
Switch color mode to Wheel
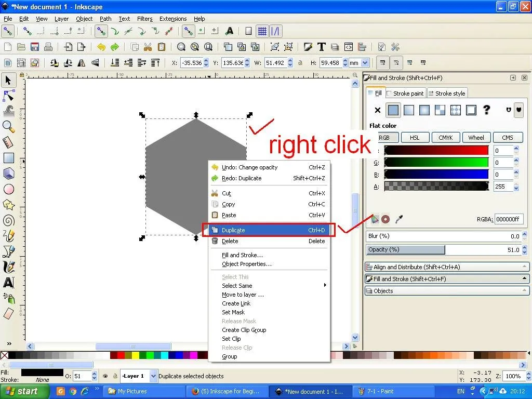click(476, 137)
